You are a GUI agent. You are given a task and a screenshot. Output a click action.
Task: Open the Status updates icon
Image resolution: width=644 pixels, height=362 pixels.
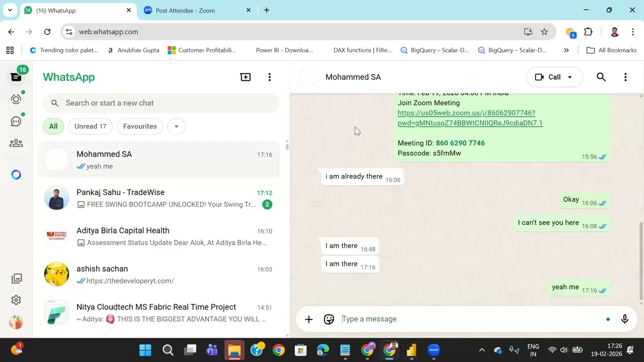[16, 99]
